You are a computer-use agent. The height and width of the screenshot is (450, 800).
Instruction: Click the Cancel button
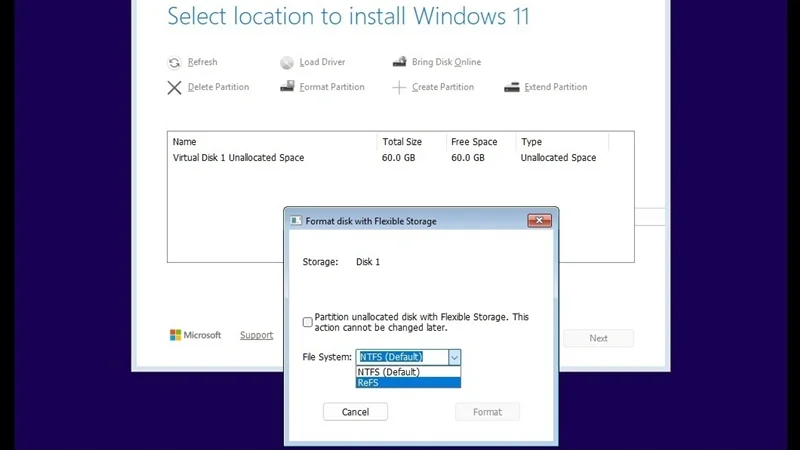click(x=355, y=412)
